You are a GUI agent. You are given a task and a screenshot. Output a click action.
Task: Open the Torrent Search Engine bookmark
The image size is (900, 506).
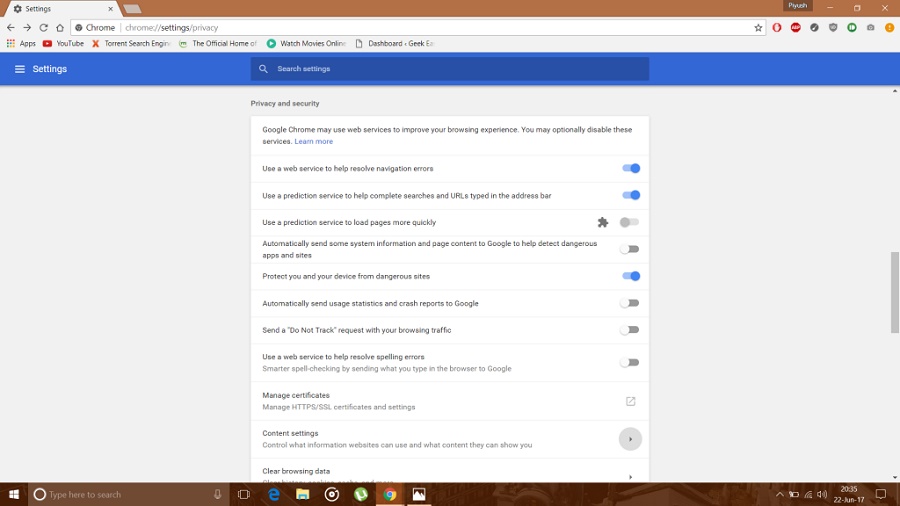(131, 44)
